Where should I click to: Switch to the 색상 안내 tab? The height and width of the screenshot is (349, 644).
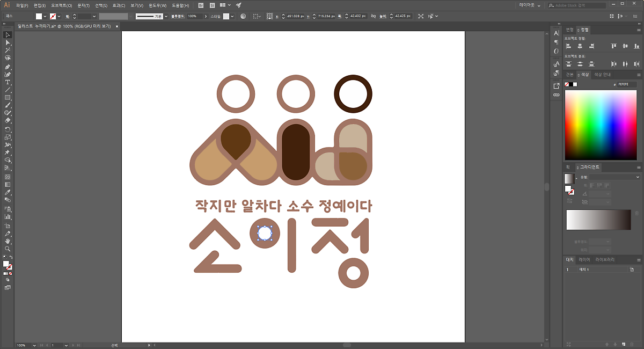[603, 75]
